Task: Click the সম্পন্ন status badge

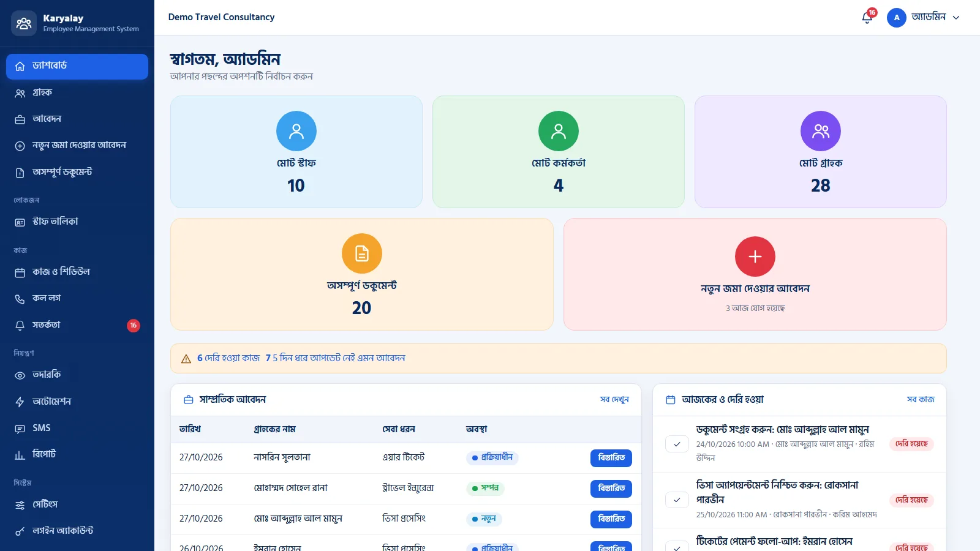Action: click(486, 489)
